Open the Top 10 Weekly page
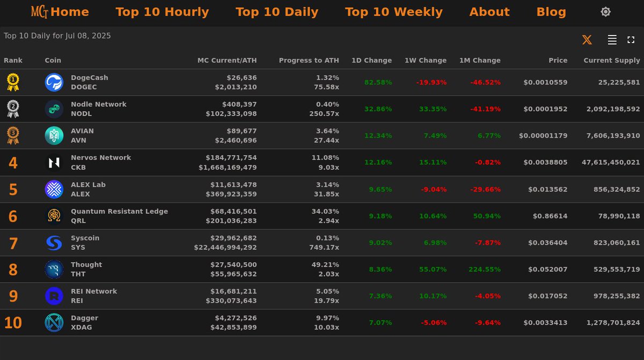 pos(394,12)
